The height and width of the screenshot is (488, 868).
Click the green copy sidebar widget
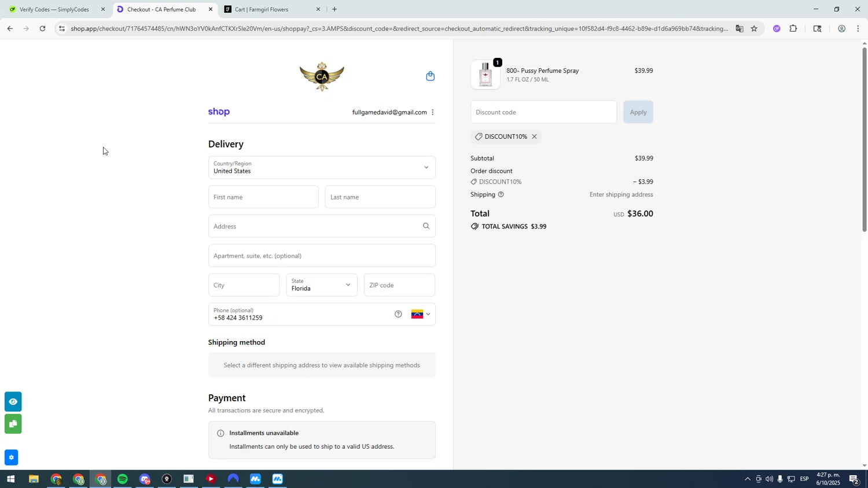[13, 424]
